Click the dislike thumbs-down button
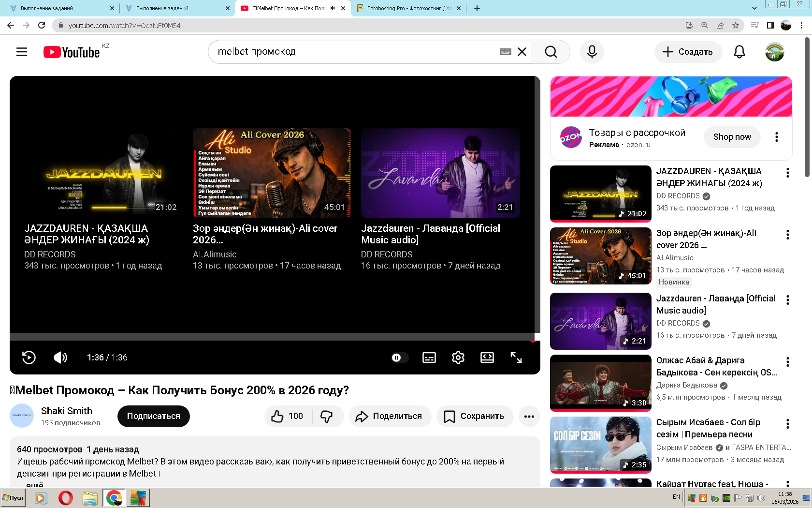Screen dimensions: 812x508 pyautogui.click(x=327, y=416)
